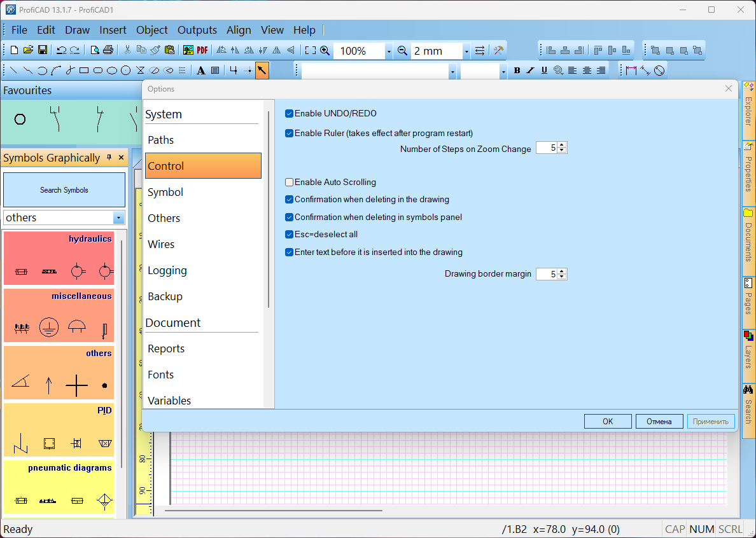Open the hydraulics symbol group thumbnail
Screen dimensions: 756x538
(59, 258)
